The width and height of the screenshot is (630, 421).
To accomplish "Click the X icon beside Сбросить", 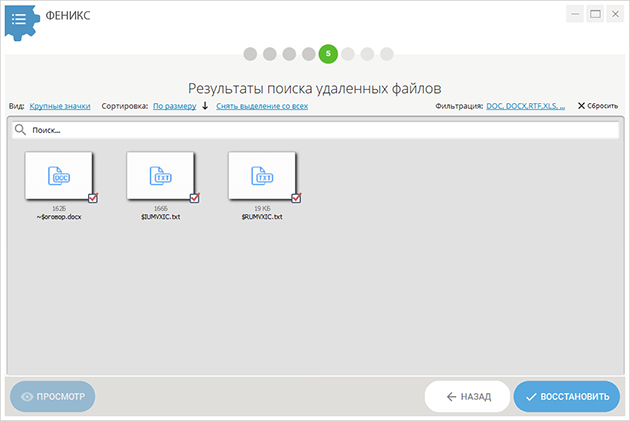I will click(x=581, y=106).
